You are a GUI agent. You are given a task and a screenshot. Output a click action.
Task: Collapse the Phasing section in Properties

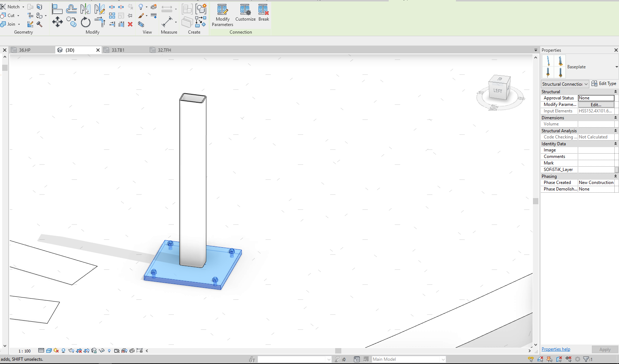616,176
